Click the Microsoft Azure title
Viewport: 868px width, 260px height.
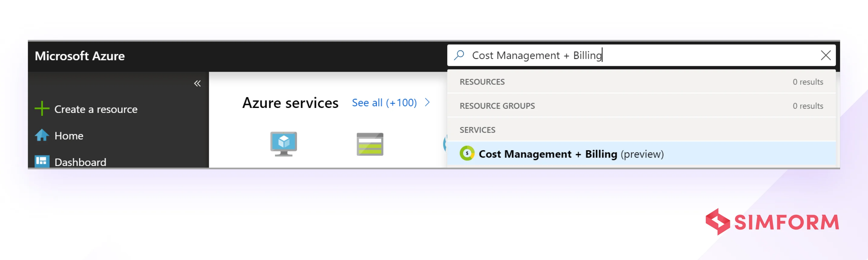tap(80, 56)
